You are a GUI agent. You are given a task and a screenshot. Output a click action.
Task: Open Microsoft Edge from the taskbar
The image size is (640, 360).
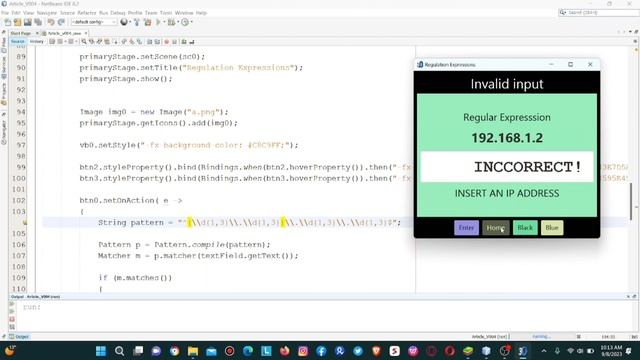[248, 351]
